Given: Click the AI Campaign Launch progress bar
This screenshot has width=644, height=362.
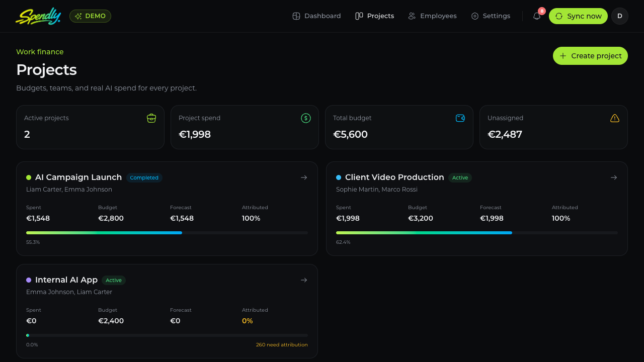Looking at the screenshot, I should (x=167, y=233).
